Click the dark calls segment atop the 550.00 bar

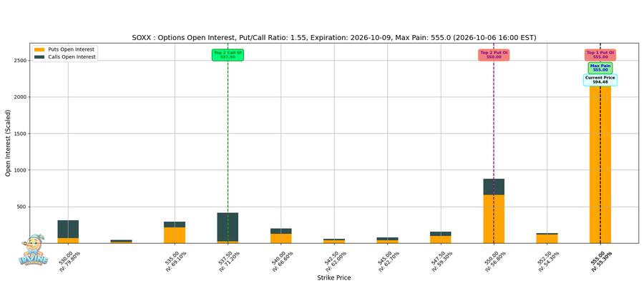click(x=494, y=187)
